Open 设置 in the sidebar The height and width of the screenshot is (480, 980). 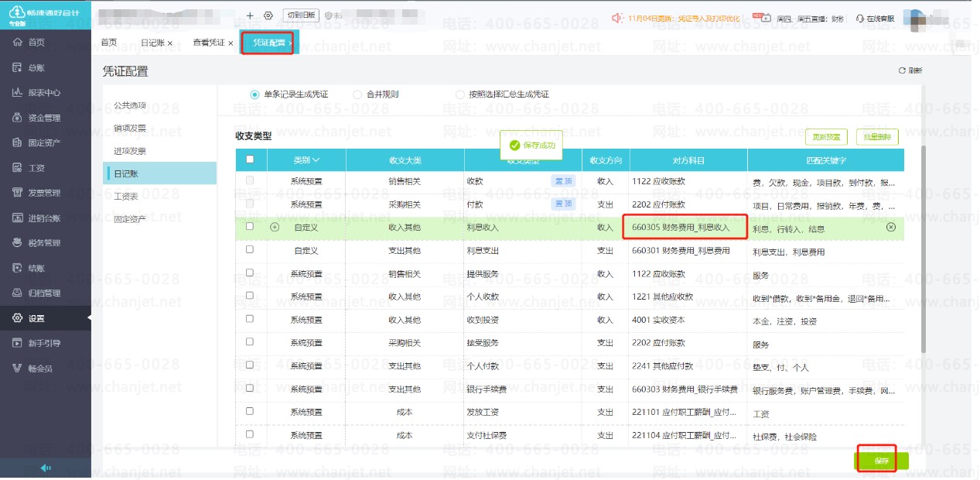[x=45, y=318]
